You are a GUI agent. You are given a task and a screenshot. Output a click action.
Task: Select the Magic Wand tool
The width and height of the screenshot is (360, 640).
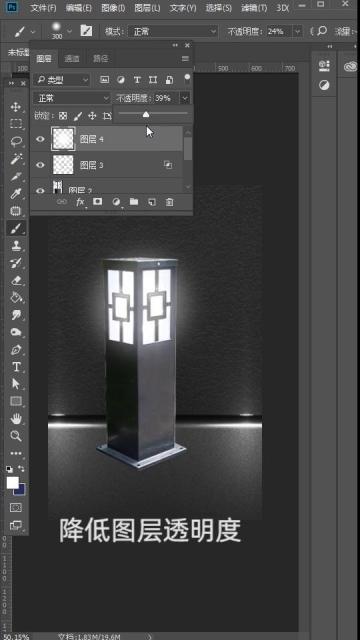point(16,159)
